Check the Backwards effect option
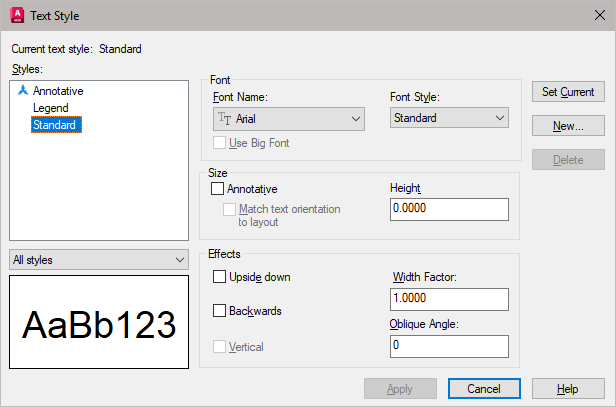The height and width of the screenshot is (407, 616). pos(220,311)
